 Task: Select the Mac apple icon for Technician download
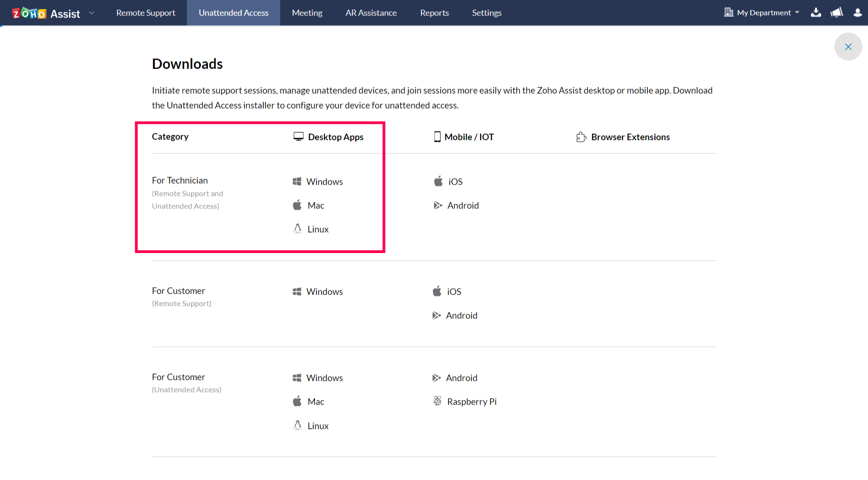[x=297, y=205]
